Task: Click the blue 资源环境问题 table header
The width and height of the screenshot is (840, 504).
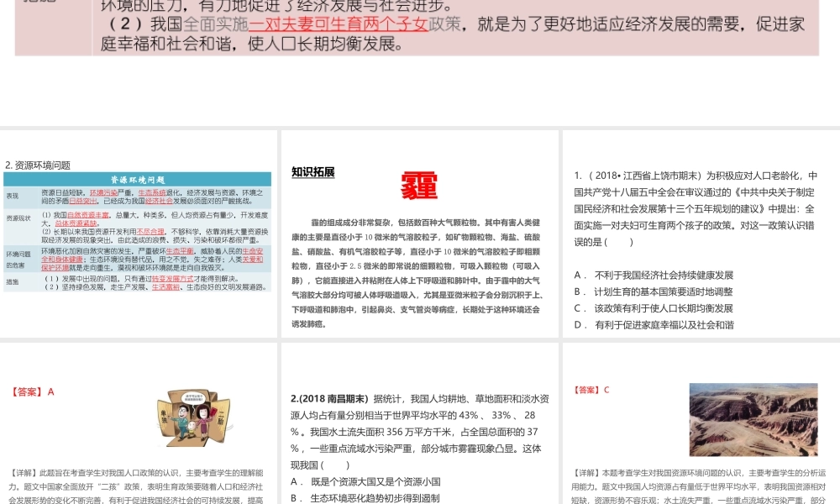Action: pos(137,180)
